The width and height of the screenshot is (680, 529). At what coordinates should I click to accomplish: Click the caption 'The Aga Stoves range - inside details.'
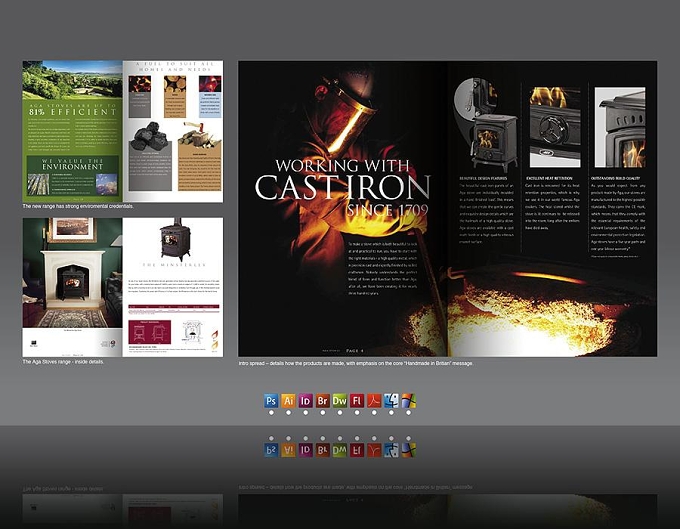point(63,362)
